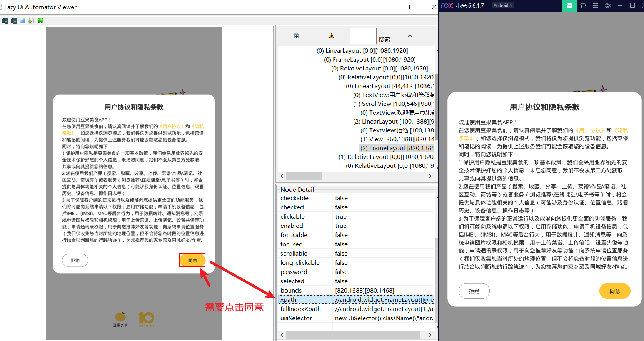Click the password property row label
Viewport: 644px width, 341px height.
point(294,272)
